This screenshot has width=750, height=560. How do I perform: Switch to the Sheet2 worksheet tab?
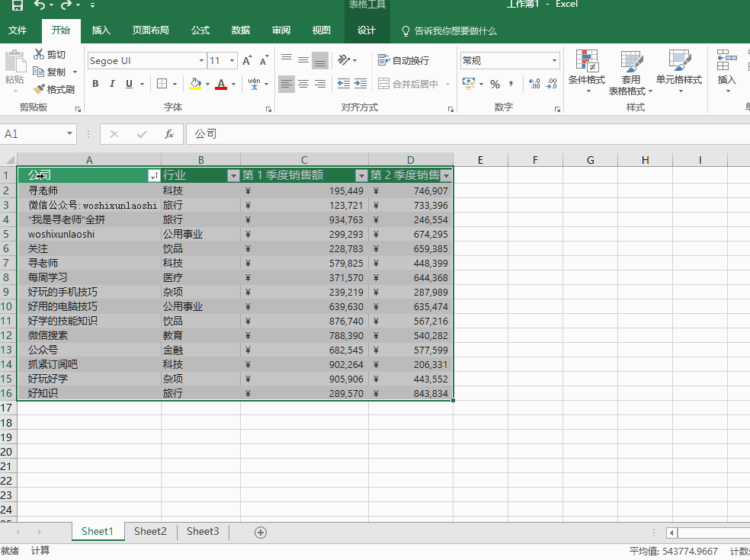pyautogui.click(x=150, y=531)
